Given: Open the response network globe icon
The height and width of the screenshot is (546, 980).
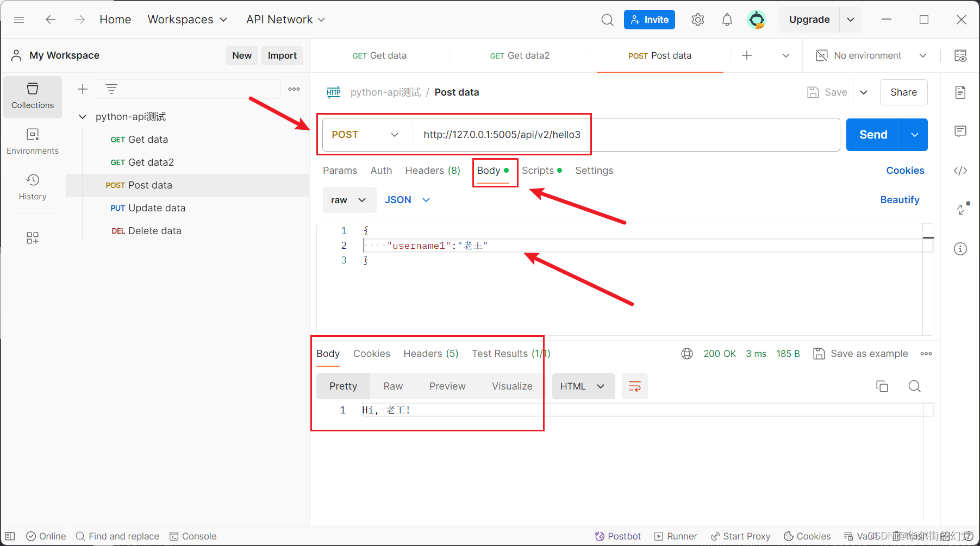Looking at the screenshot, I should click(687, 354).
